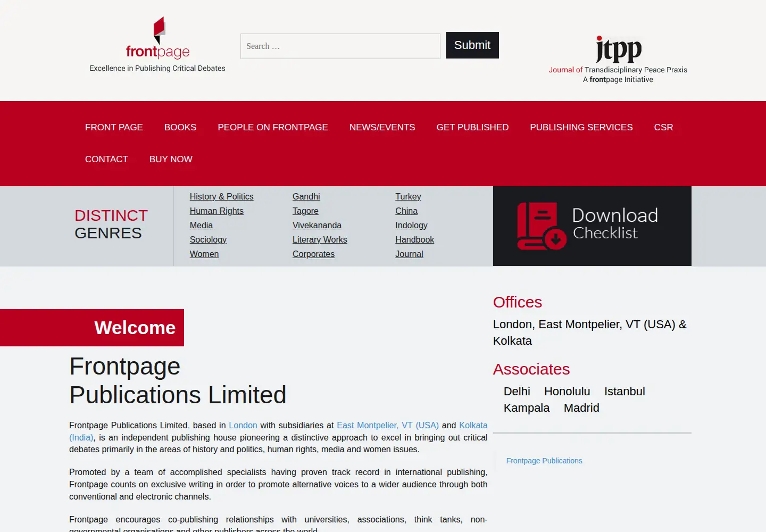766x532 pixels.
Task: Browse the Tagore genre
Action: 305,211
